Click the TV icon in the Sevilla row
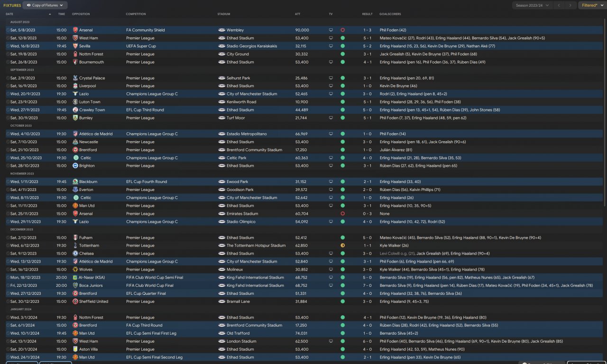Viewport: 607px width, 364px height. pos(331,46)
